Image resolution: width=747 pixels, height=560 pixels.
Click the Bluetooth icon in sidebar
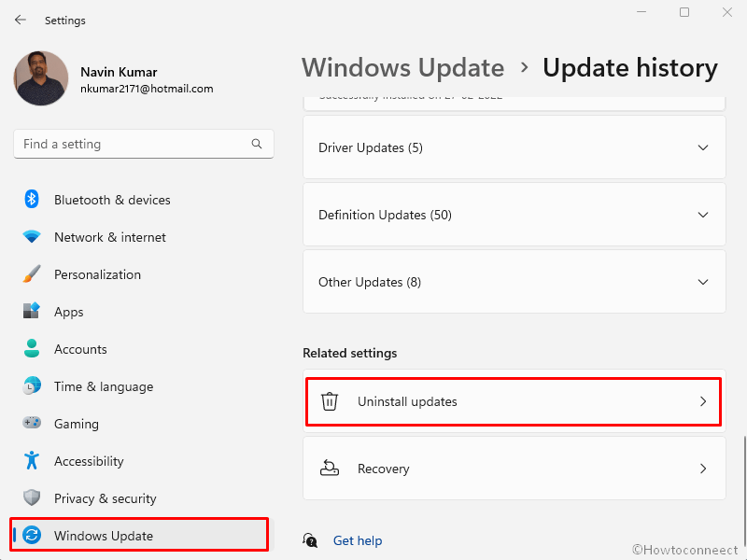coord(32,199)
